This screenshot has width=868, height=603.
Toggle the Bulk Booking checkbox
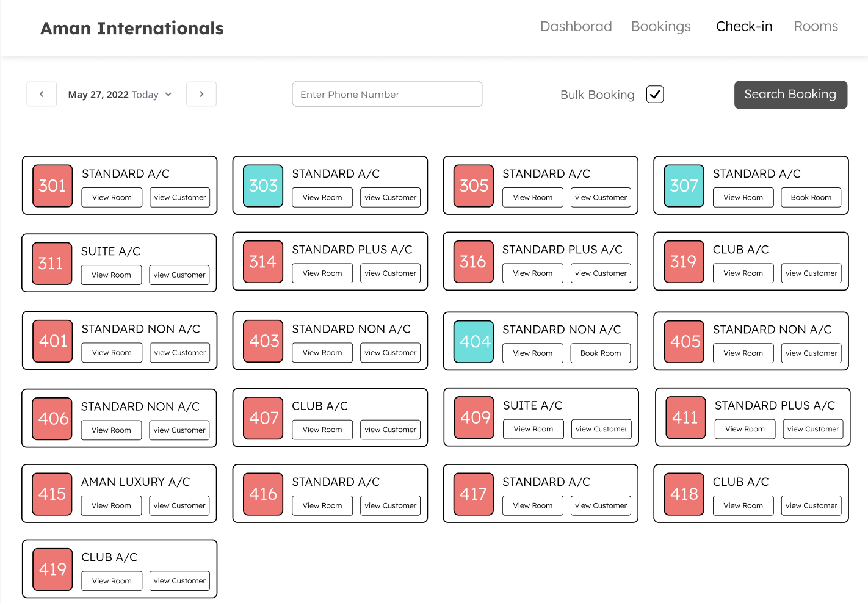coord(654,95)
